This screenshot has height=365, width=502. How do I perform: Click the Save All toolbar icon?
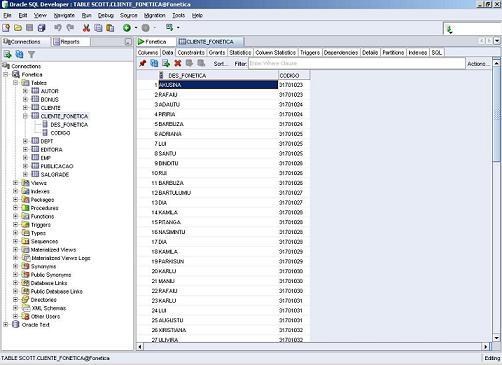tap(41, 28)
